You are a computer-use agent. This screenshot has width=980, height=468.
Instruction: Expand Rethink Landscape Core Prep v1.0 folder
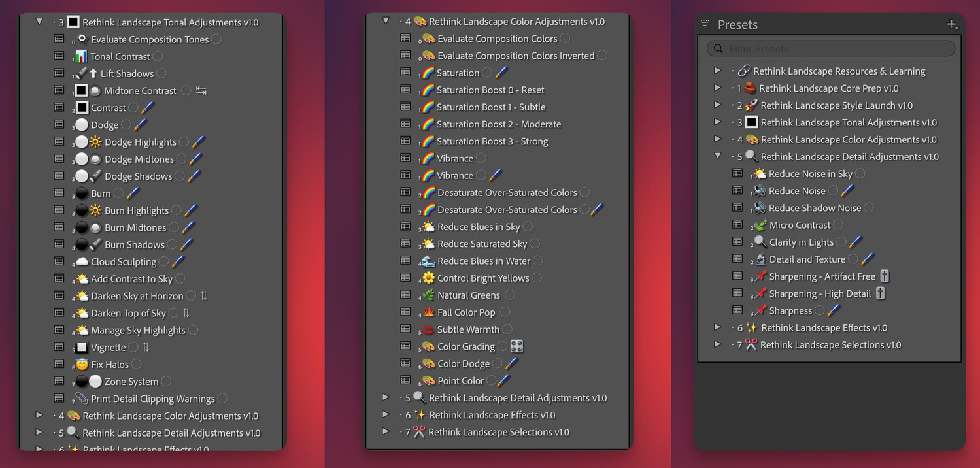point(717,88)
